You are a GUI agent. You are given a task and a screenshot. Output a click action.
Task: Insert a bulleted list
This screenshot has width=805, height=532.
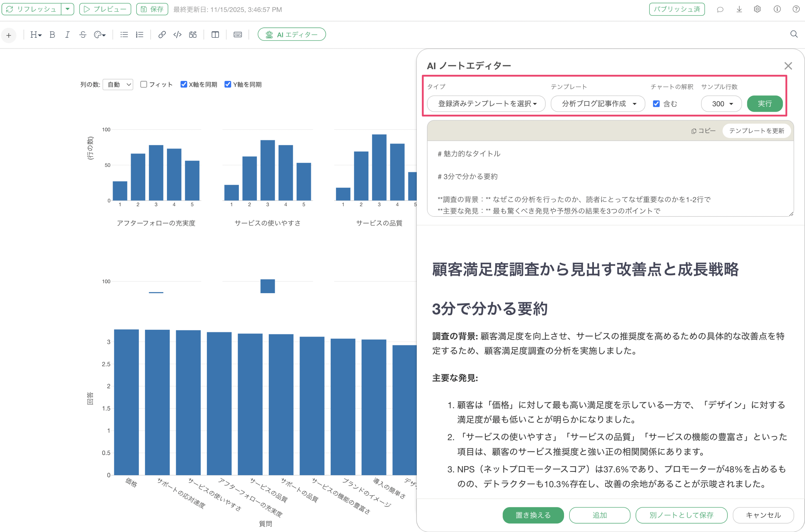point(124,35)
